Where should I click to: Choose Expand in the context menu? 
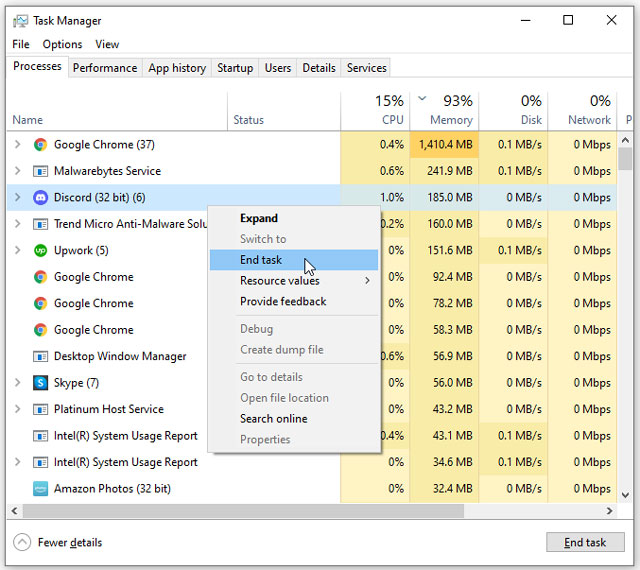click(x=293, y=218)
